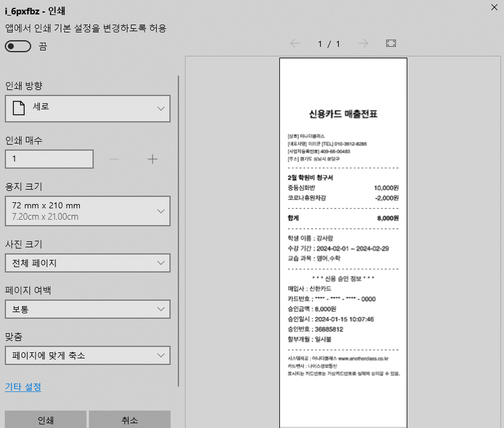Screen dimensions: 504x428
Task: Open the 페이지 여백 margins dropdown
Action: click(x=87, y=309)
